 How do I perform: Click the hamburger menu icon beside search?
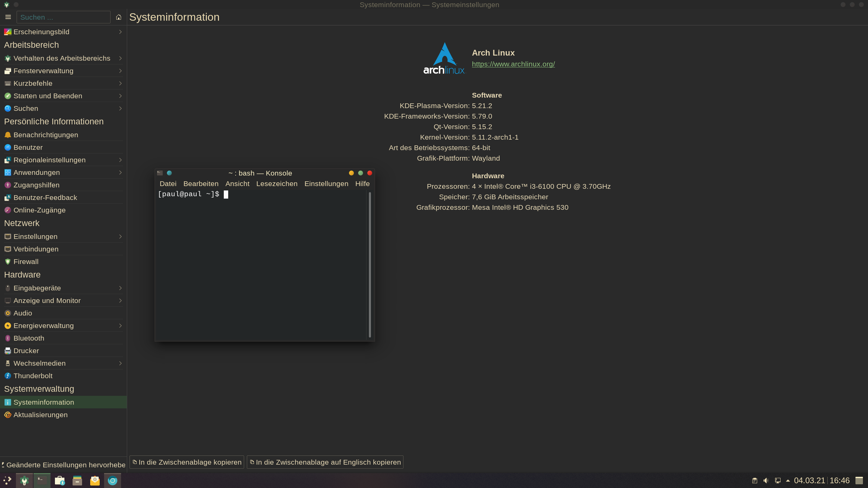pyautogui.click(x=8, y=17)
